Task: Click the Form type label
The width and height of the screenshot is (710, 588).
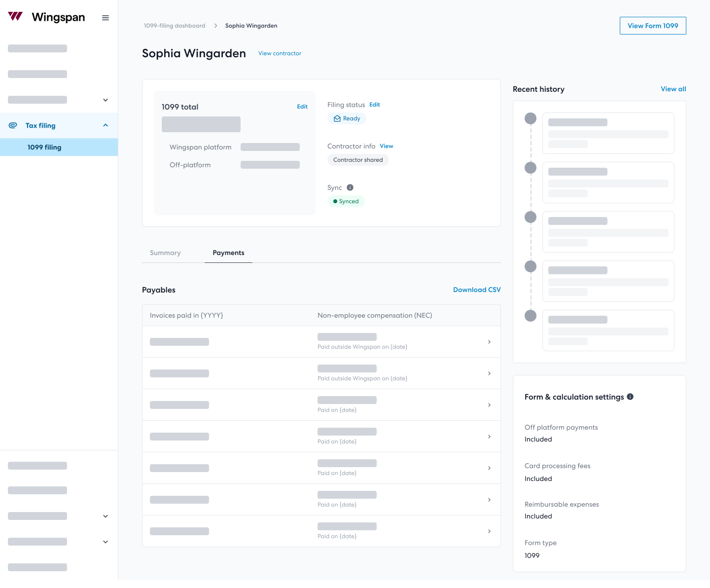Action: 540,543
